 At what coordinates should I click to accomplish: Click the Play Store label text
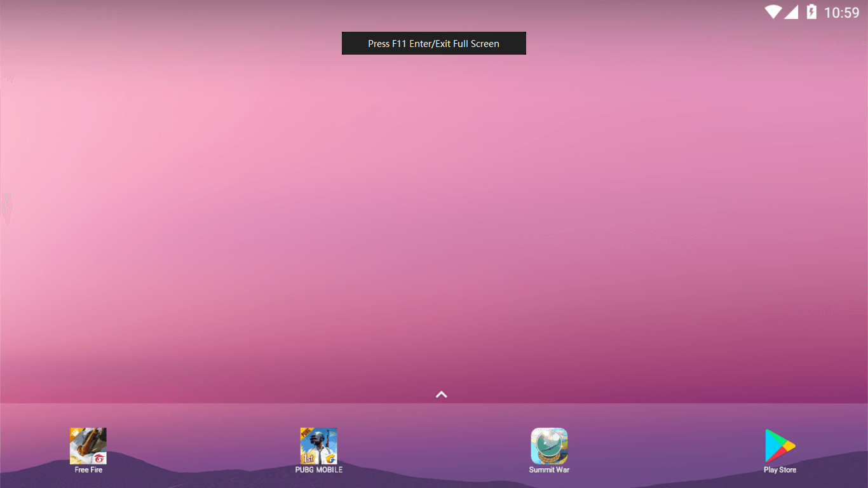click(x=780, y=470)
